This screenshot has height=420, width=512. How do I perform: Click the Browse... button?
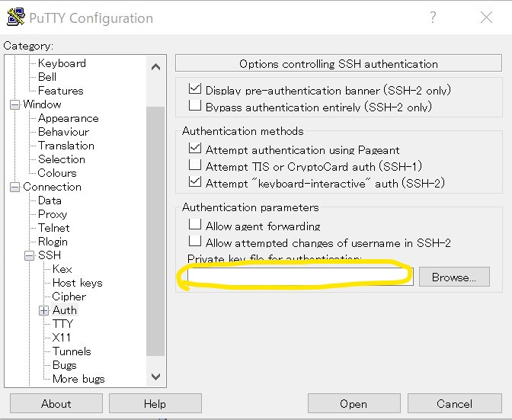pos(454,277)
